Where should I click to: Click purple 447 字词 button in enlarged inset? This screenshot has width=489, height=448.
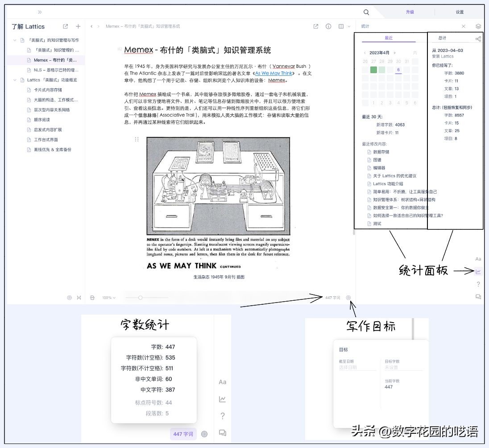tap(183, 434)
